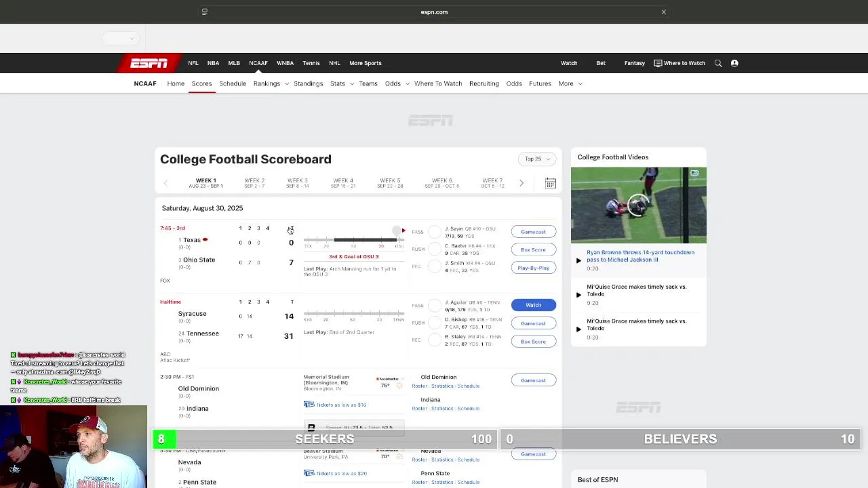Open Box Score for Texas vs Ohio State
The height and width of the screenshot is (488, 868).
533,249
